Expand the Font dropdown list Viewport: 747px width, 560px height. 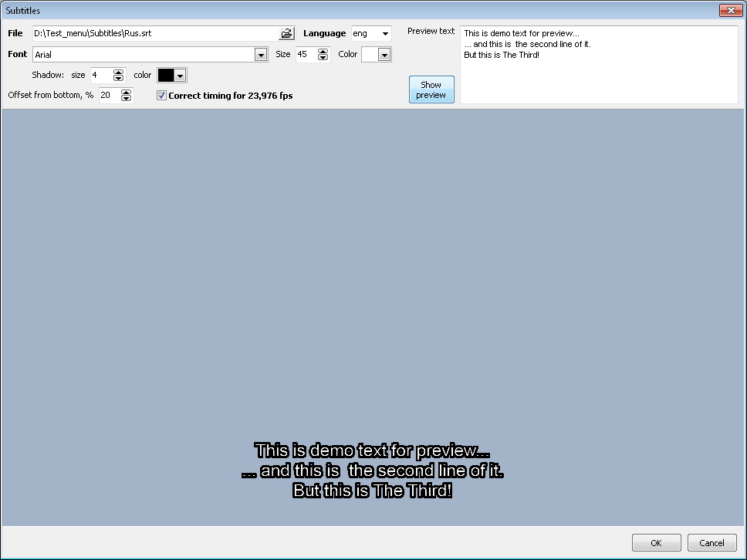click(x=261, y=55)
